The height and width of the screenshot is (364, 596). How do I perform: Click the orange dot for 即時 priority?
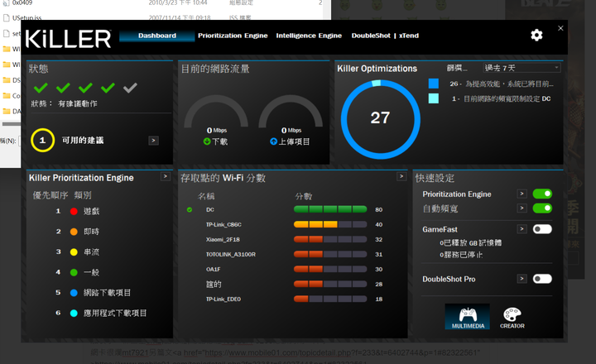pyautogui.click(x=74, y=232)
